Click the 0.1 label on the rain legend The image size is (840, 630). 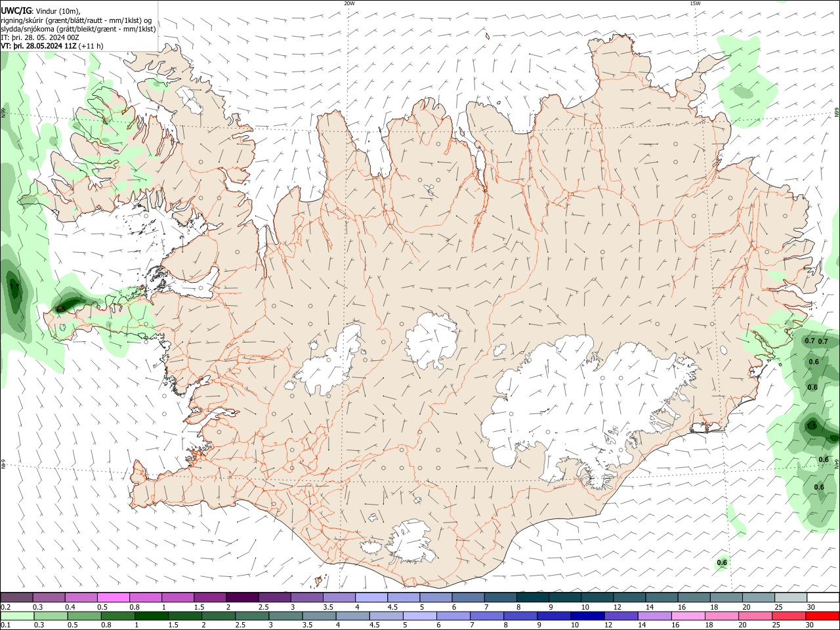coord(5,625)
